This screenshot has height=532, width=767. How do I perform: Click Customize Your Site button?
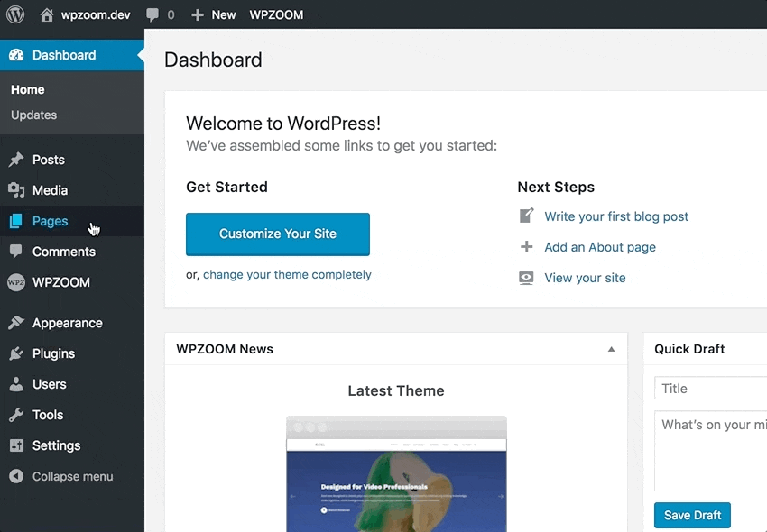(278, 234)
